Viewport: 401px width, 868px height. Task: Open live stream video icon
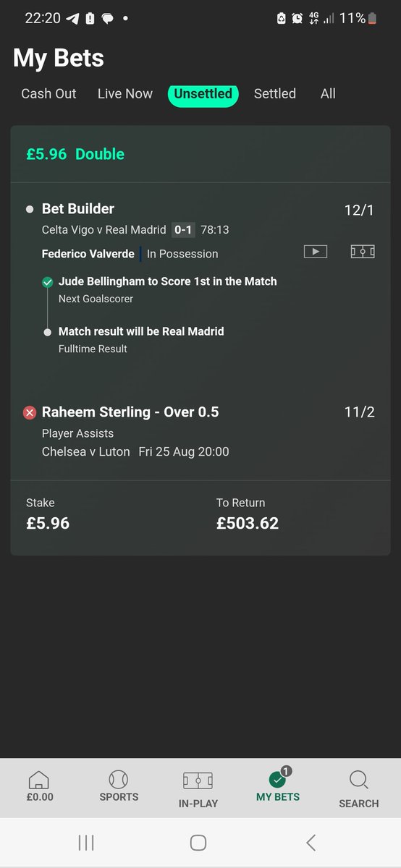click(315, 252)
